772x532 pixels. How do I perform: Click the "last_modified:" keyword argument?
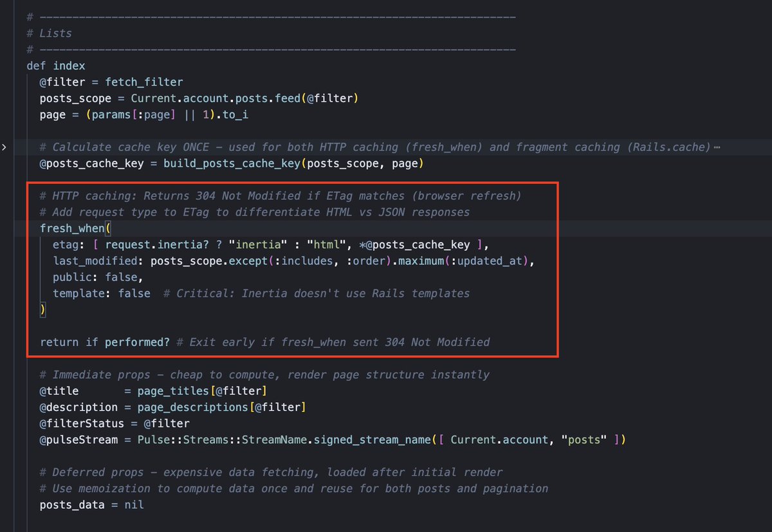(x=98, y=261)
